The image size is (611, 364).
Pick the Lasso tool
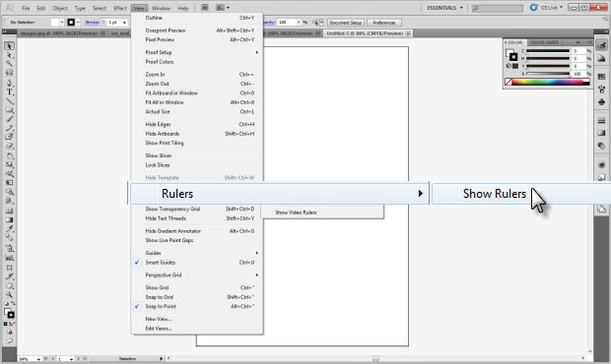[x=9, y=73]
